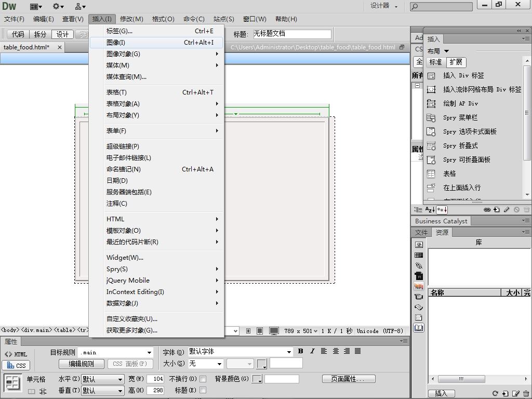Open the Designer workspace dropdown
532x399 pixels.
384,6
